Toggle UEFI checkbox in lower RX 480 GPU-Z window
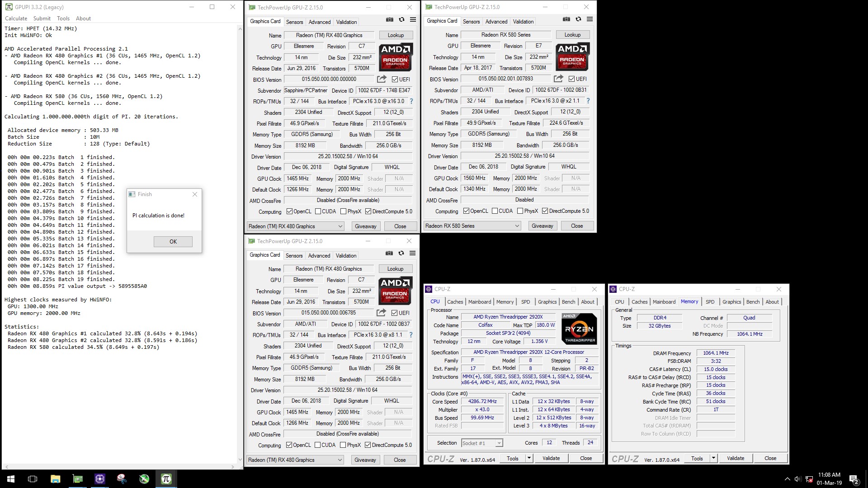Screen dimensions: 868x488 tap(394, 313)
